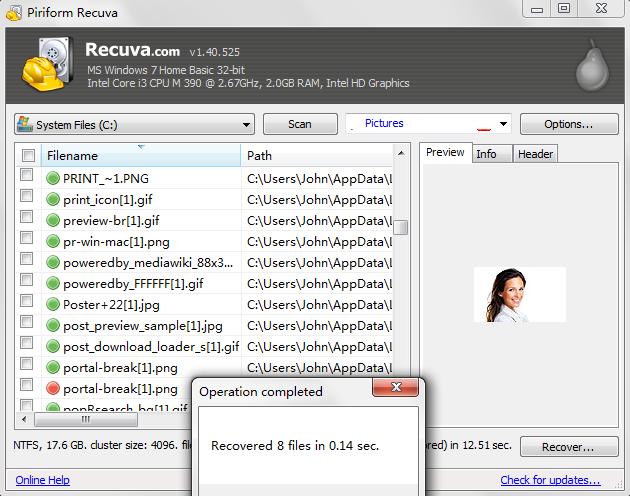Click the green dot beside Poster+22[1].jpg

(53, 304)
